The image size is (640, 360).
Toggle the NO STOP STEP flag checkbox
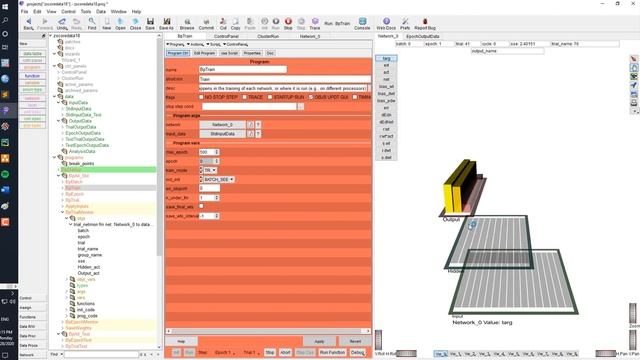pyautogui.click(x=201, y=97)
